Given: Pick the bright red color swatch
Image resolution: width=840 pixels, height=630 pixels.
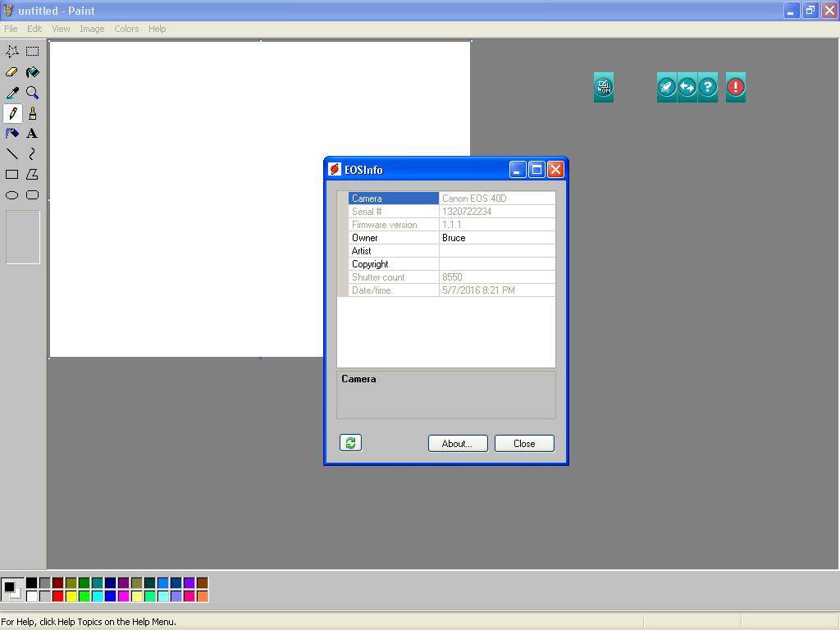Looking at the screenshot, I should (58, 596).
